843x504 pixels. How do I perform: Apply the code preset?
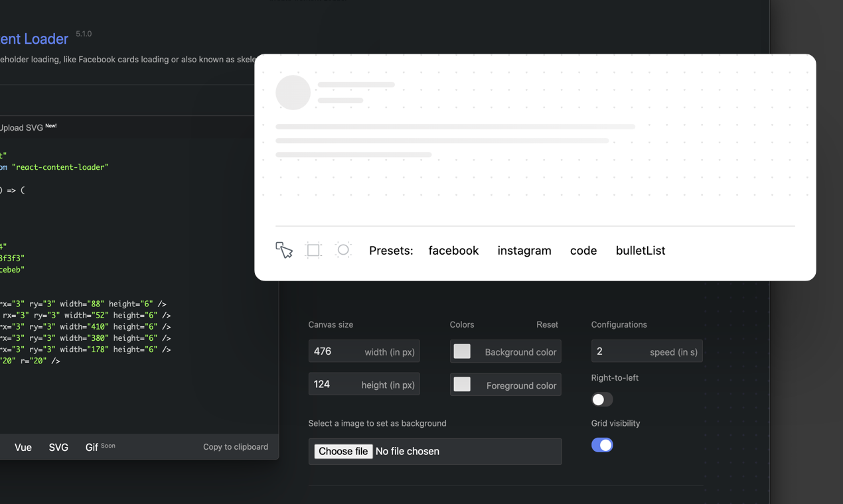[583, 250]
